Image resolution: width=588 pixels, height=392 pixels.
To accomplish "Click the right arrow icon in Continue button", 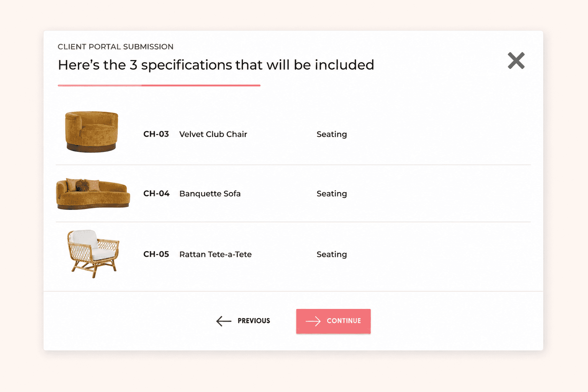I will click(313, 321).
